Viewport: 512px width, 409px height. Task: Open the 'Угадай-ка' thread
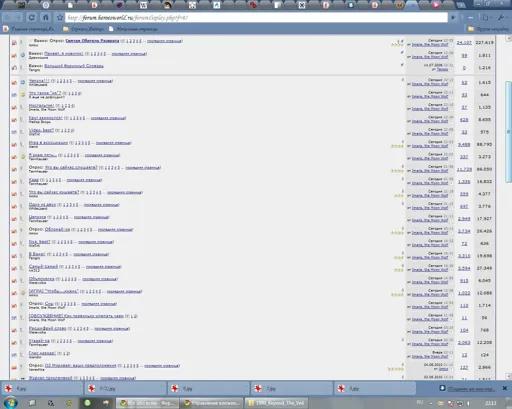point(39,341)
